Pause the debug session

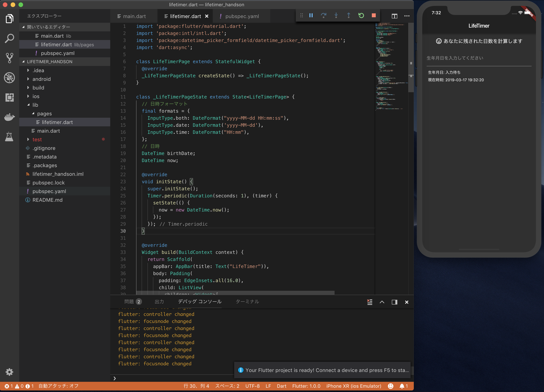[x=311, y=15]
